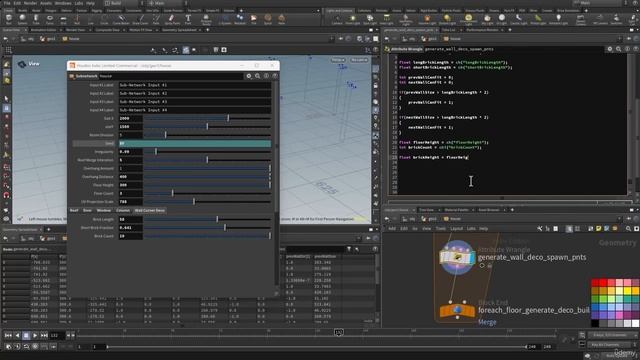640x360 pixels.
Task: Open the Windows menu
Action: (x=63, y=3)
